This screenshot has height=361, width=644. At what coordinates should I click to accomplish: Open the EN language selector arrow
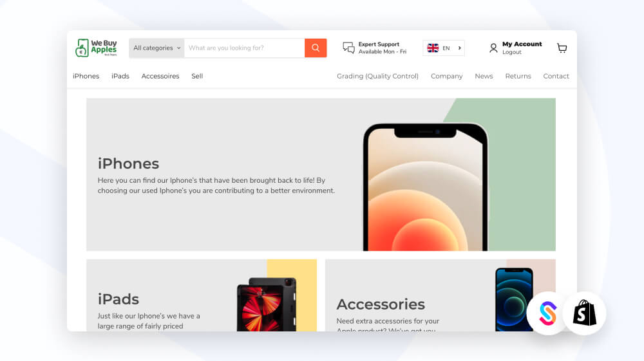pos(459,48)
